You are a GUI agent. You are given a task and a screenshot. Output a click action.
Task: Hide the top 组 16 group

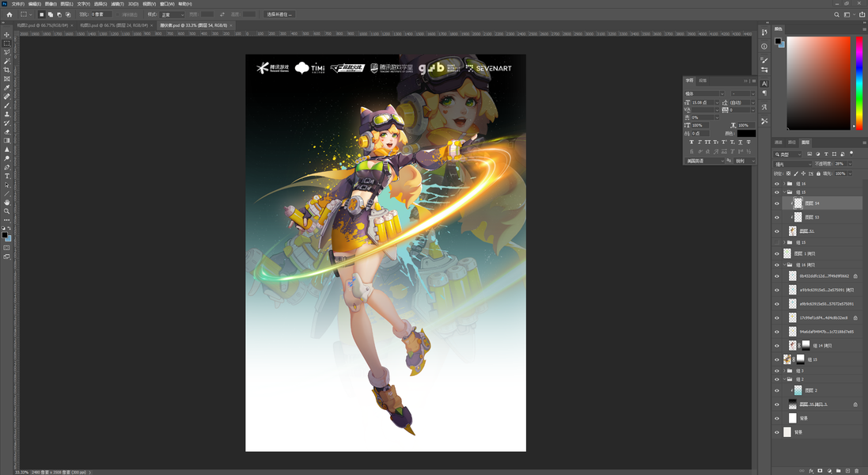pos(777,184)
